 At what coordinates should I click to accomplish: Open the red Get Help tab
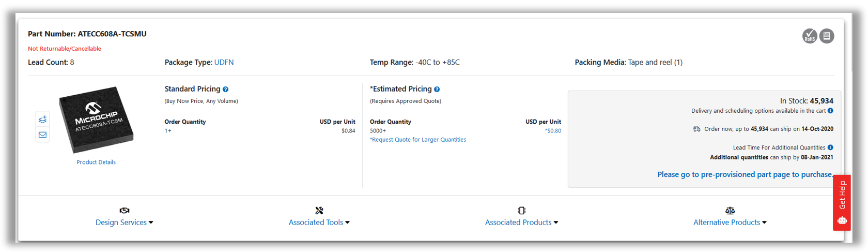point(842,202)
